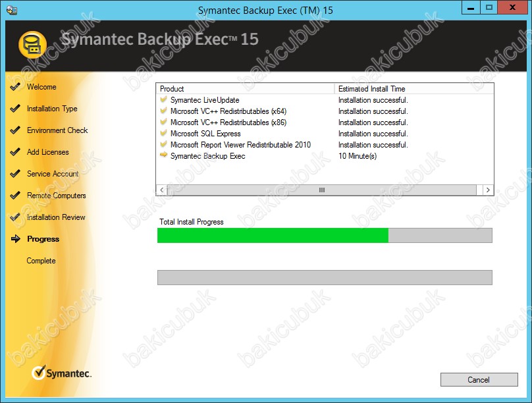Select the Microsoft Report Viewer Redistributable 2010 row
532x403 pixels.
tap(325, 145)
